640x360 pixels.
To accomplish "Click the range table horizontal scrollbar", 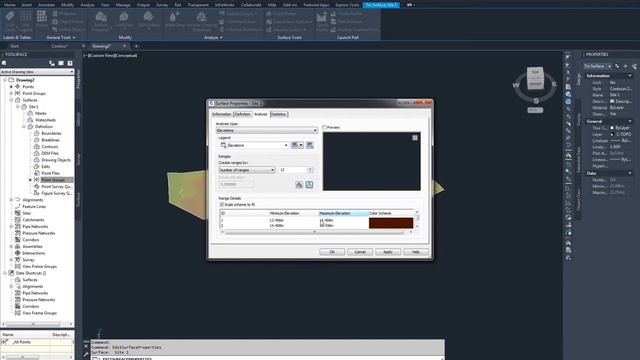I will tap(314, 232).
